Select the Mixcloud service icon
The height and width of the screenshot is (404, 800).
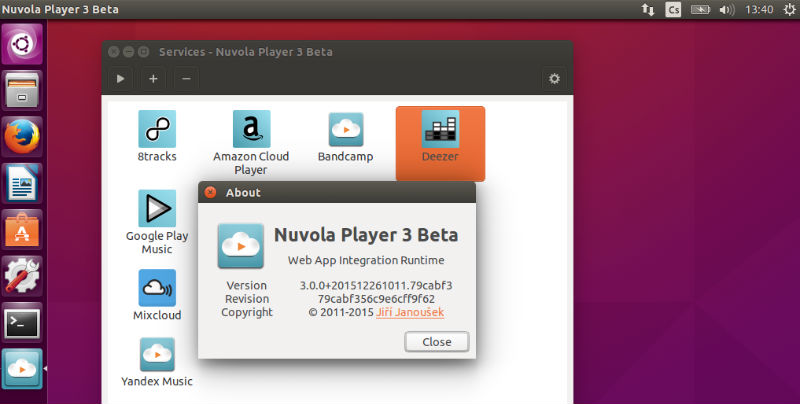pyautogui.click(x=157, y=288)
